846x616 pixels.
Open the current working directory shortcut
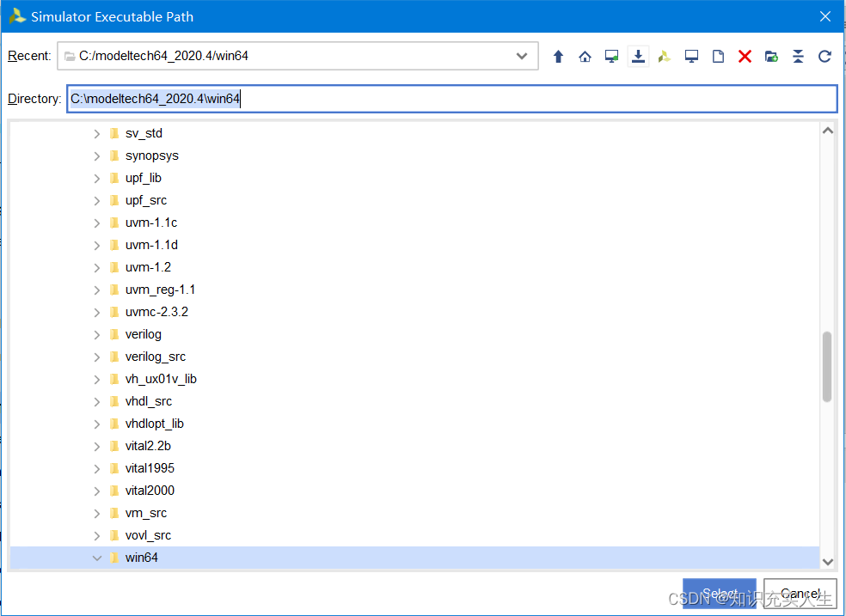pyautogui.click(x=611, y=57)
